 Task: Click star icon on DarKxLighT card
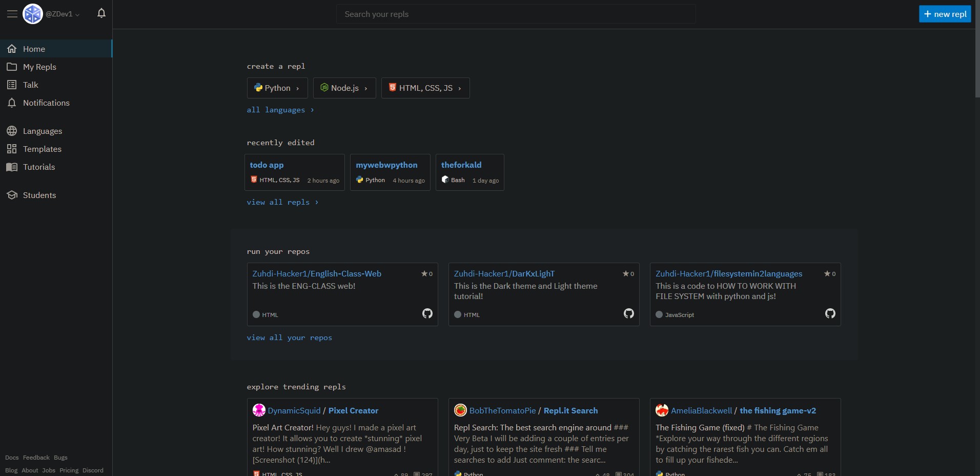pyautogui.click(x=626, y=273)
